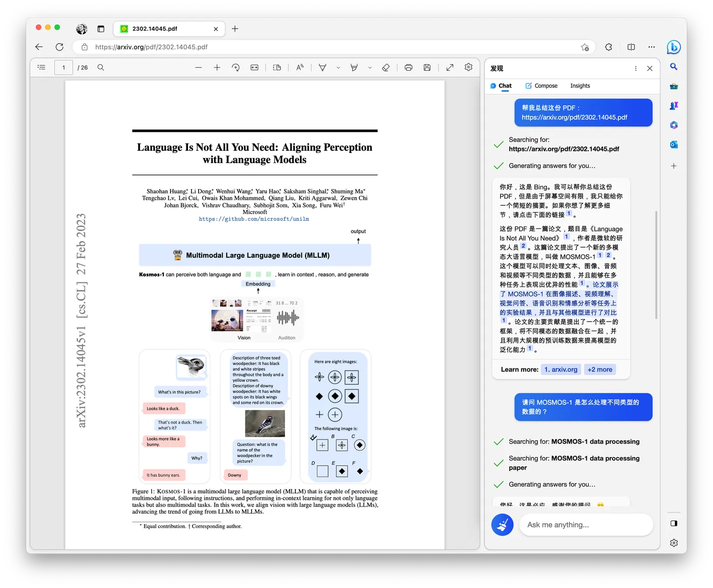Expand Highlight color options dropdown
The image size is (713, 588).
370,67
